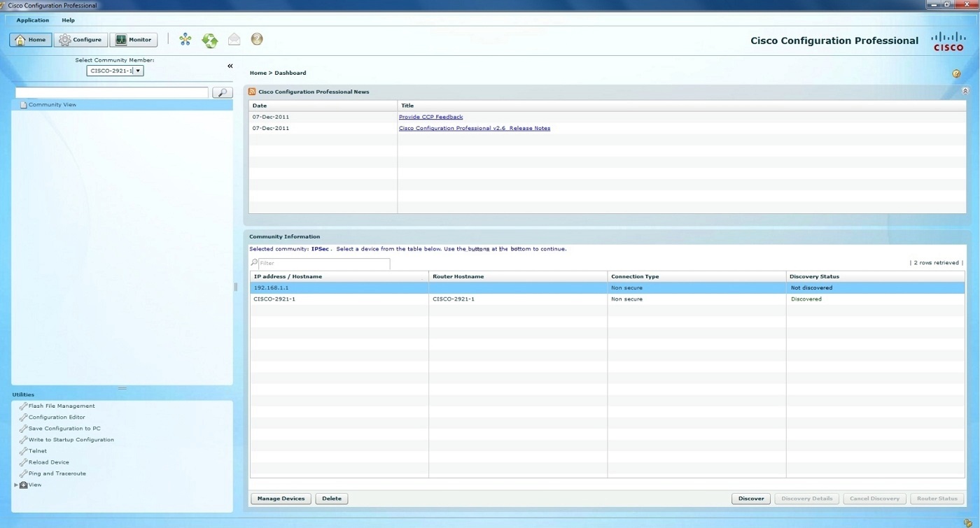
Task: Open Configuration Editor utility
Action: (56, 418)
